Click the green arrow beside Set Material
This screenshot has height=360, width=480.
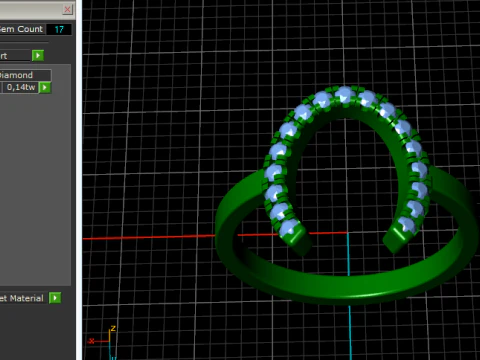click(x=55, y=298)
